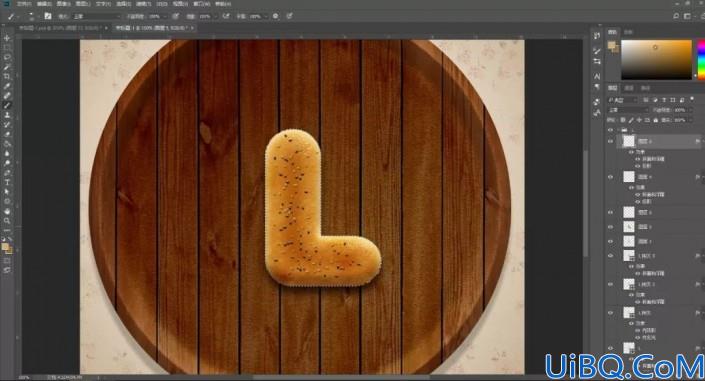Select the History Brush tool
Image resolution: width=705 pixels, height=381 pixels.
[x=7, y=124]
